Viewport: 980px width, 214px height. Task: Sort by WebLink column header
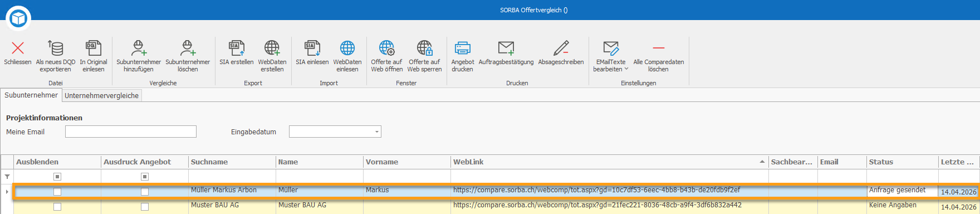pyautogui.click(x=610, y=162)
